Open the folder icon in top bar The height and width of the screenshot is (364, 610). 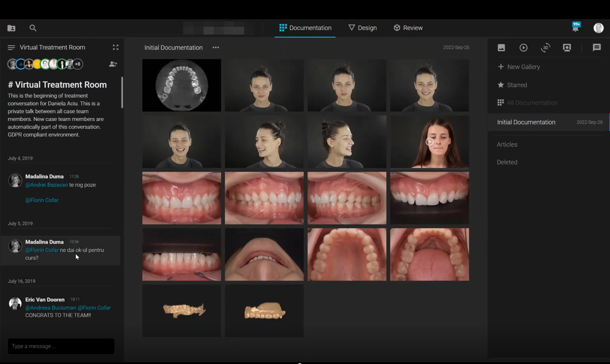11,28
